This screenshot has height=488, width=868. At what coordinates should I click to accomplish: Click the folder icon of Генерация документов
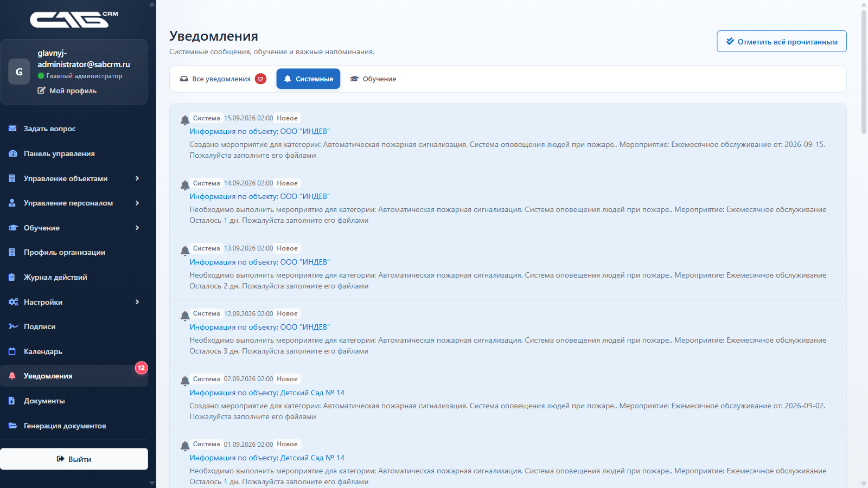pyautogui.click(x=13, y=426)
